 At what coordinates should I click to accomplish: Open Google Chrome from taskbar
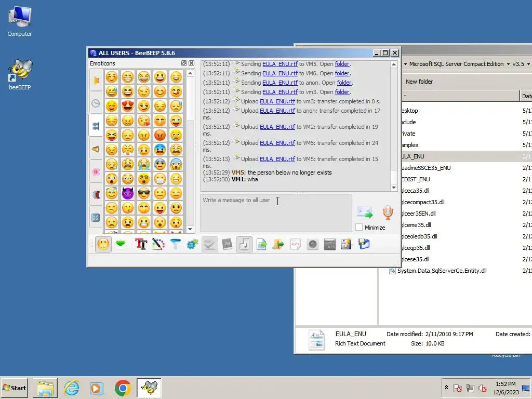[x=123, y=388]
